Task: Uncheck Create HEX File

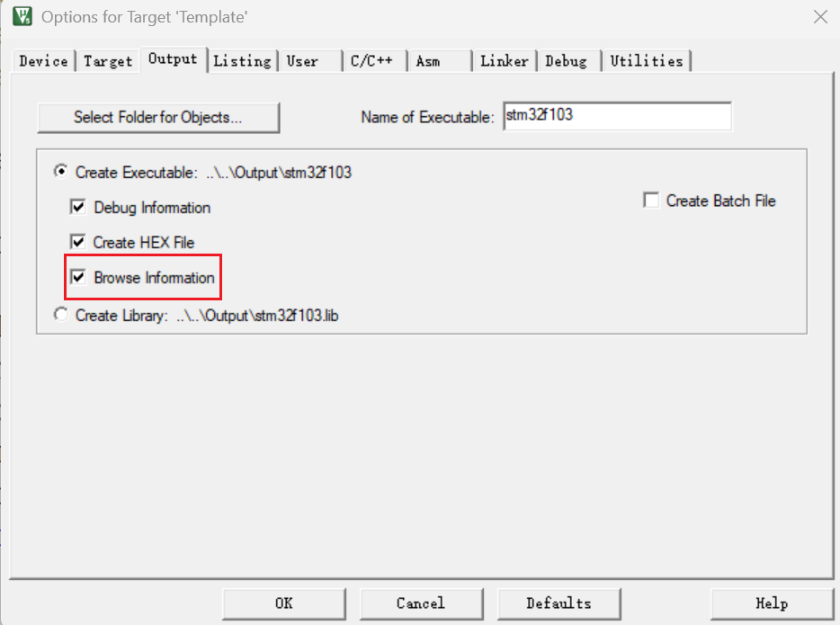Action: 77,242
